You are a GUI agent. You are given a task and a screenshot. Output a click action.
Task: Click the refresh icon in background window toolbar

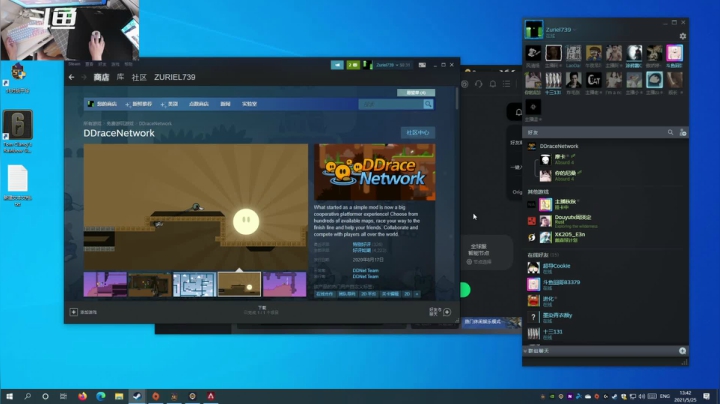pyautogui.click(x=478, y=84)
